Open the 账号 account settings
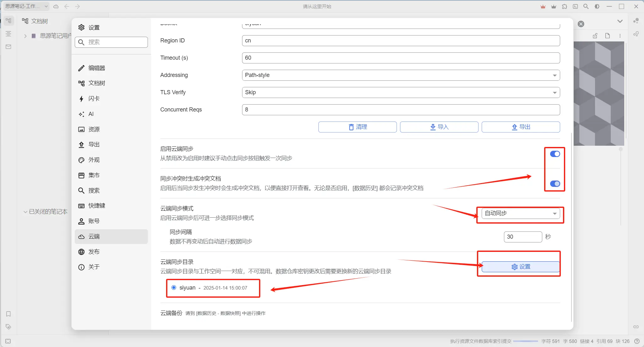 [111, 221]
